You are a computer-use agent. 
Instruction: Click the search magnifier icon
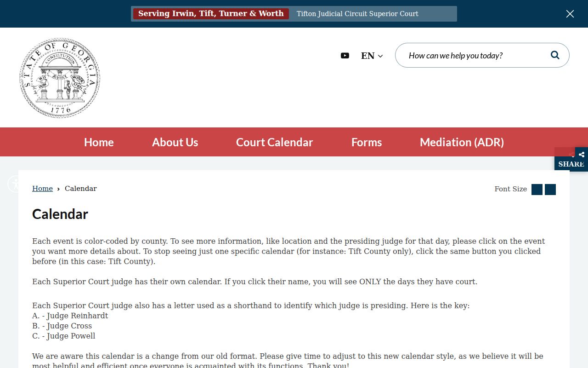pos(555,55)
